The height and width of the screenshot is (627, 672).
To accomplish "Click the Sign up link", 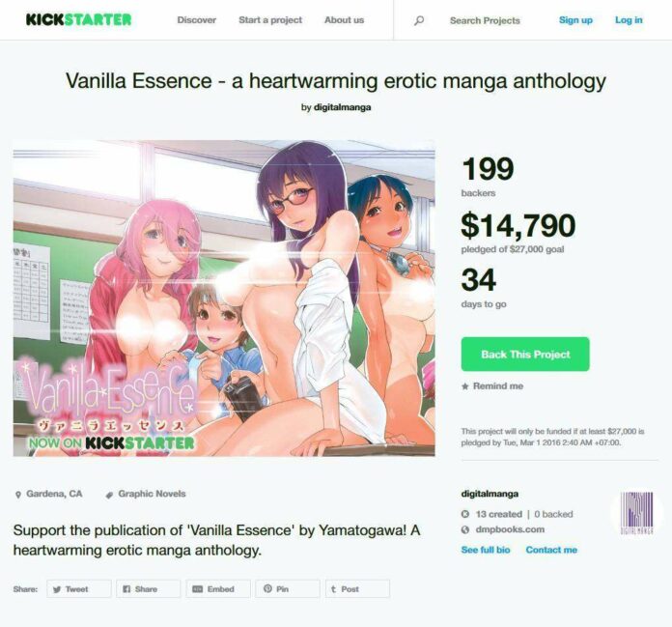I will pyautogui.click(x=575, y=20).
